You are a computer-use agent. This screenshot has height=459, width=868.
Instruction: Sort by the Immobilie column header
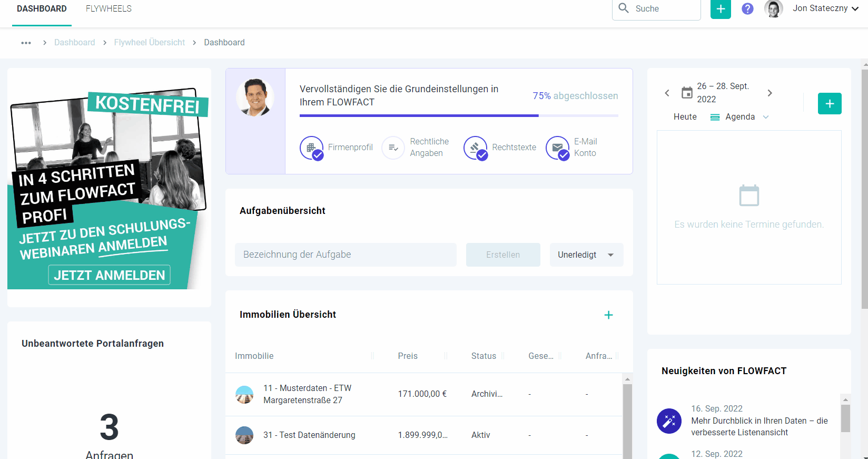tap(254, 356)
